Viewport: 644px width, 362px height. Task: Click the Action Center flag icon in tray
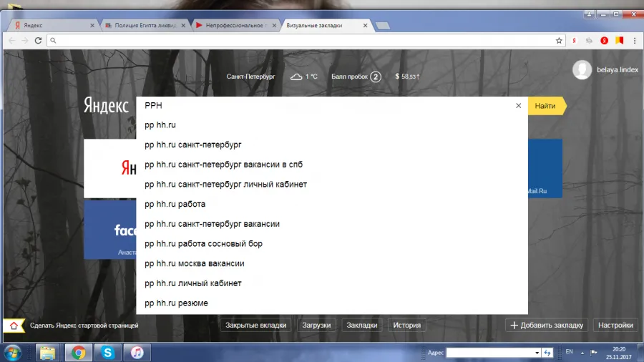click(594, 352)
